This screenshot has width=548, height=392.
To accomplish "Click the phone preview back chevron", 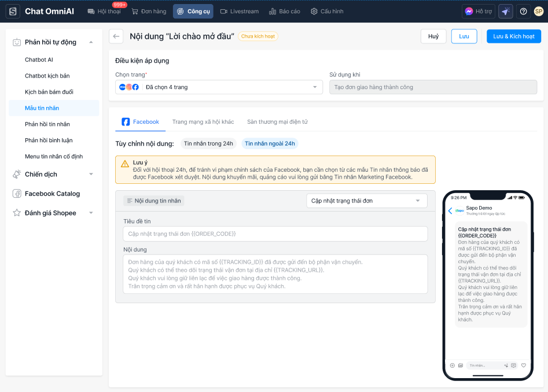I will coord(450,210).
